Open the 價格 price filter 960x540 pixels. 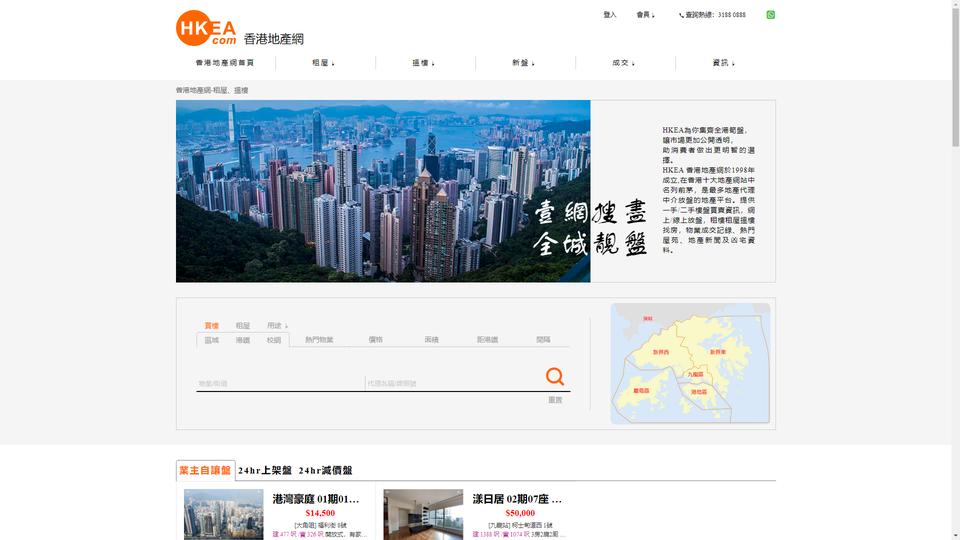pyautogui.click(x=375, y=340)
